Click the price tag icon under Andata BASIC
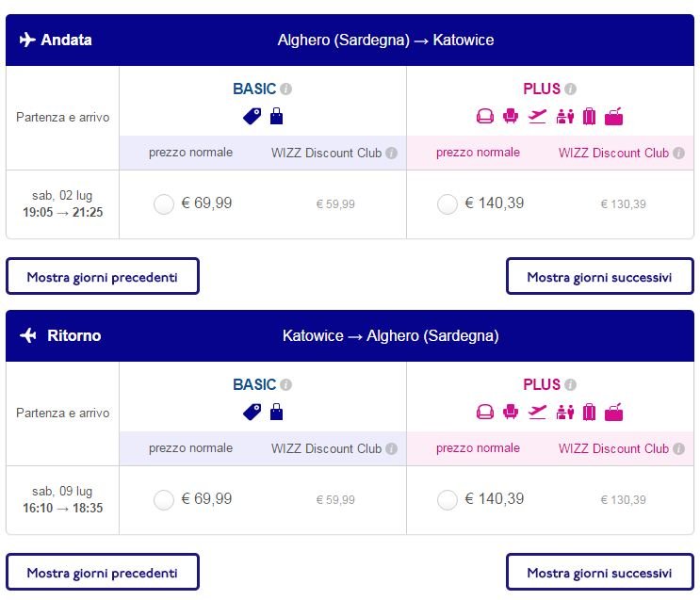The width and height of the screenshot is (700, 600). [252, 117]
